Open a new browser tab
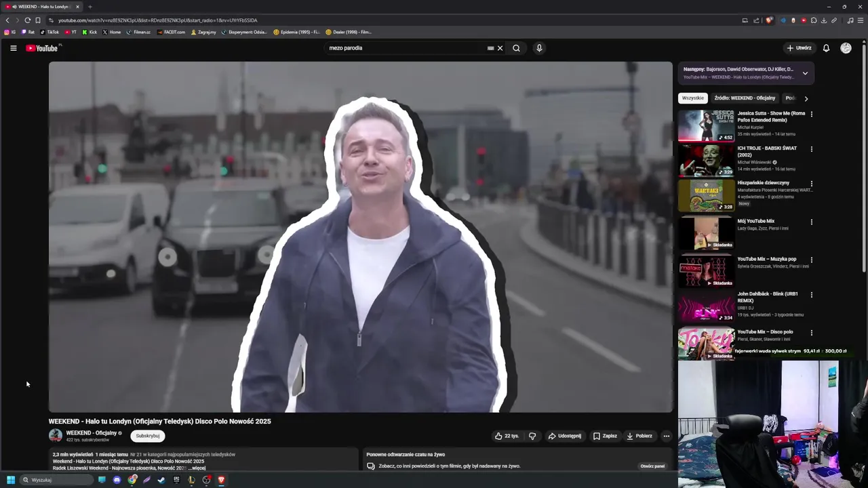This screenshot has width=868, height=488. tap(90, 7)
